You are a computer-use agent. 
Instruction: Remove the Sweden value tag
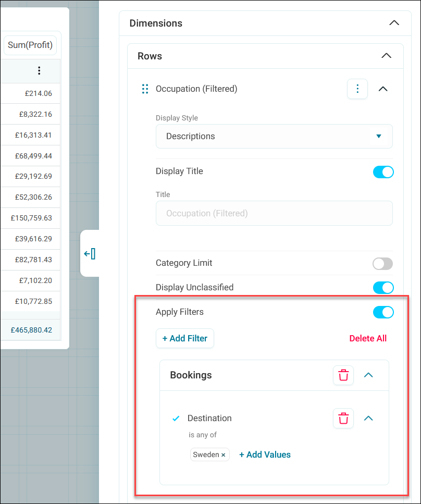(224, 455)
